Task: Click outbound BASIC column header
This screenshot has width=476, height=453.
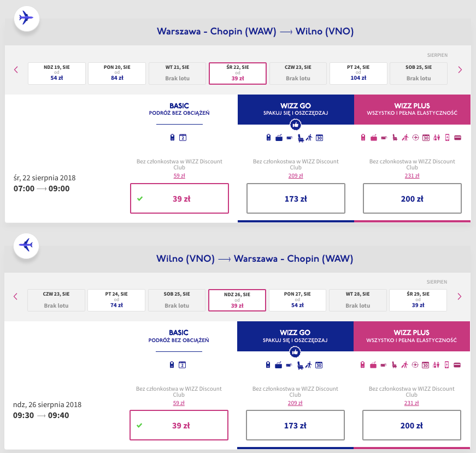Action: pyautogui.click(x=179, y=109)
